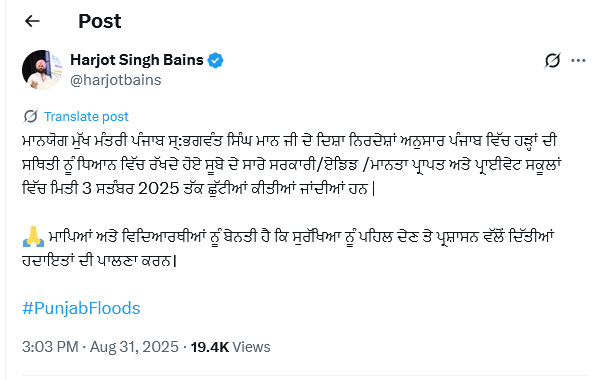Viewport: 604px width, 380px height.
Task: Click the Punjabi text right of the emoji
Action: [x=300, y=237]
